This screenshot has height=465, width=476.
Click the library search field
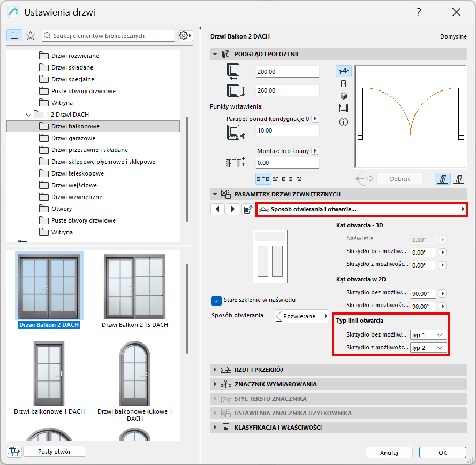[x=108, y=35]
